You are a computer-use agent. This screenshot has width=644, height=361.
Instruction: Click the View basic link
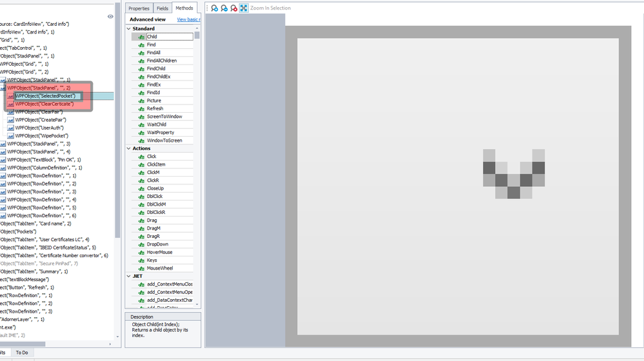(x=188, y=20)
